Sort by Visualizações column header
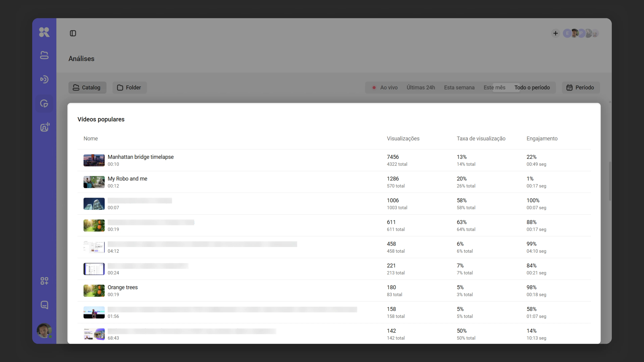 [403, 138]
